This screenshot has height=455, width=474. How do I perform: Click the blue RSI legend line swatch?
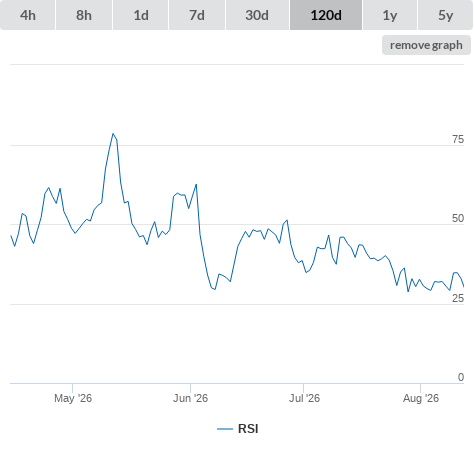225,429
